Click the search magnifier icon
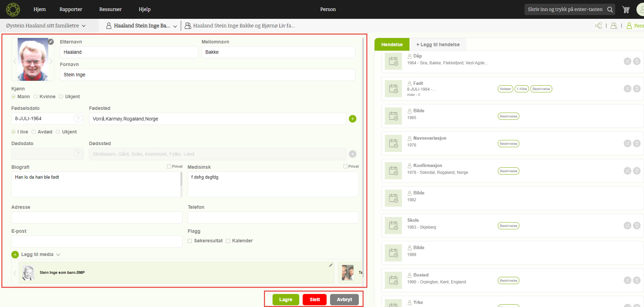This screenshot has width=644, height=307. pos(610,10)
